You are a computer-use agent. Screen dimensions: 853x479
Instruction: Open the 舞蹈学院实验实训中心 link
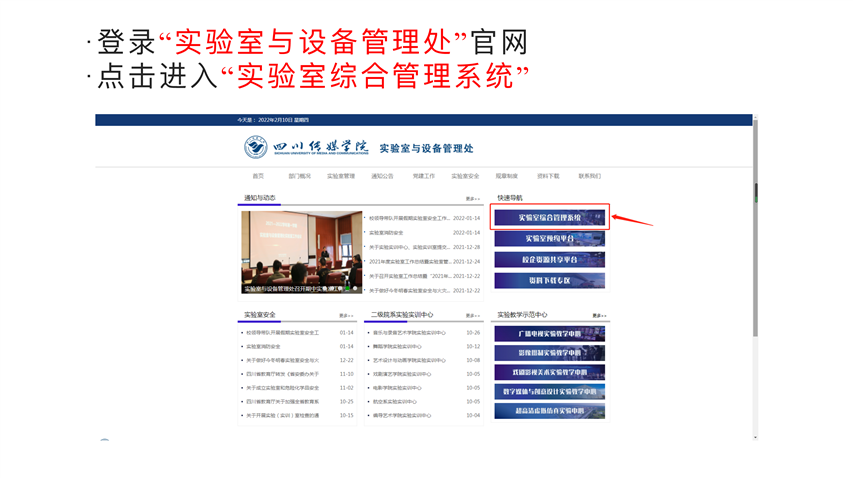[397, 346]
